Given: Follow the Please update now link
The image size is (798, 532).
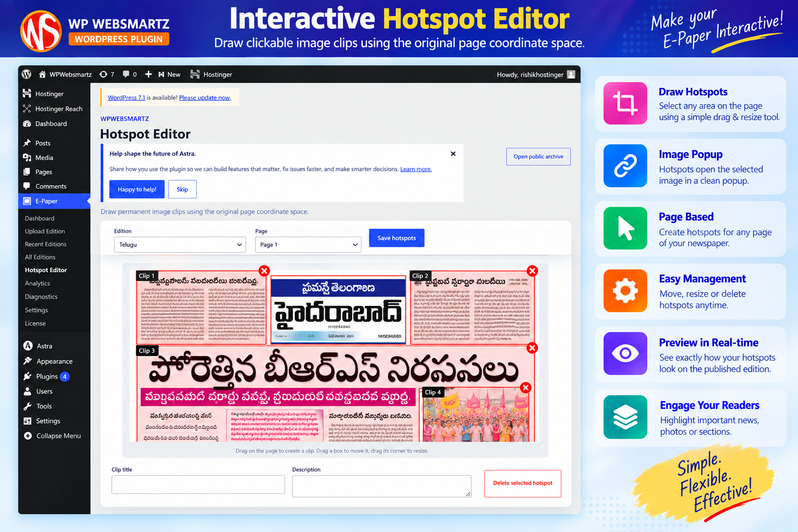Looking at the screenshot, I should 205,98.
